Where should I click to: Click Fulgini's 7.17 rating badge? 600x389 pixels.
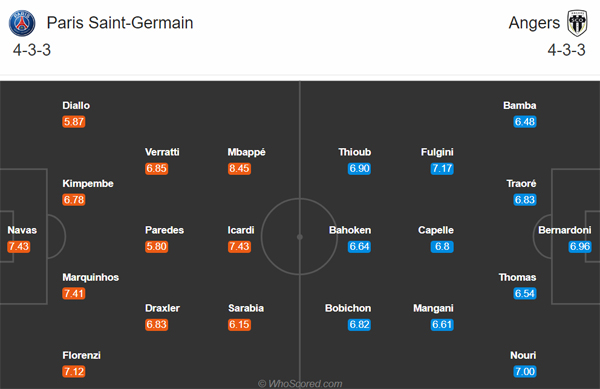click(x=442, y=168)
